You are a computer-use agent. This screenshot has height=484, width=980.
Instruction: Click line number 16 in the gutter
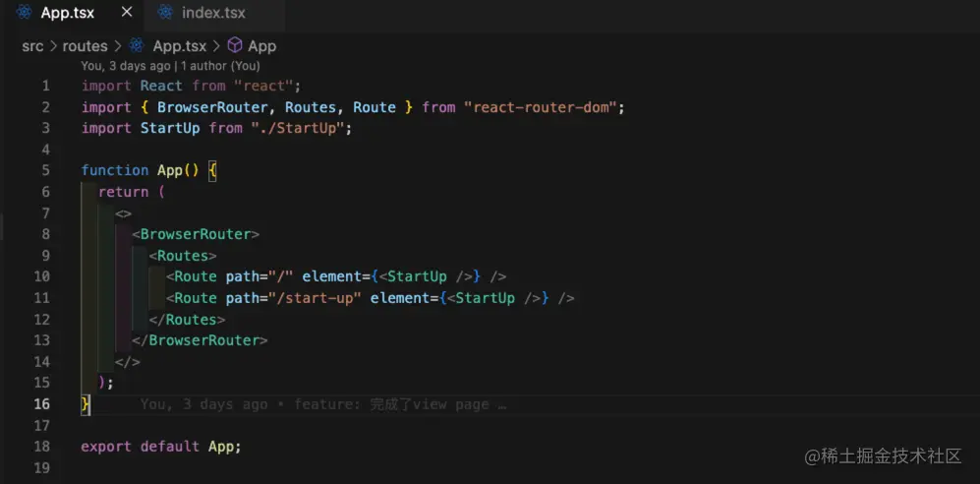tap(42, 404)
